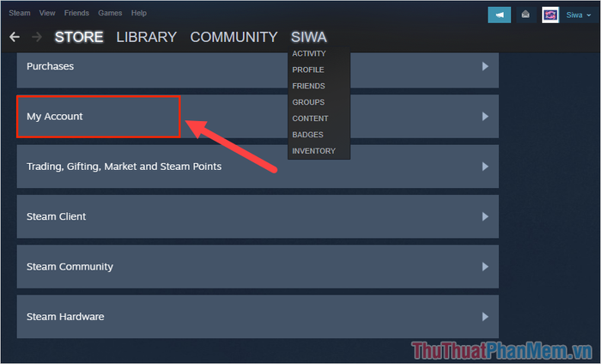Open the Steam Community support category

tap(258, 267)
